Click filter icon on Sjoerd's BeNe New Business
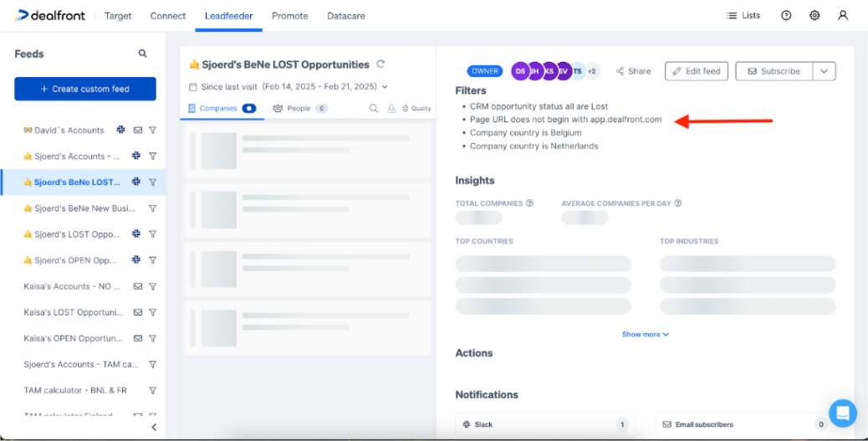868x441 pixels. (153, 208)
